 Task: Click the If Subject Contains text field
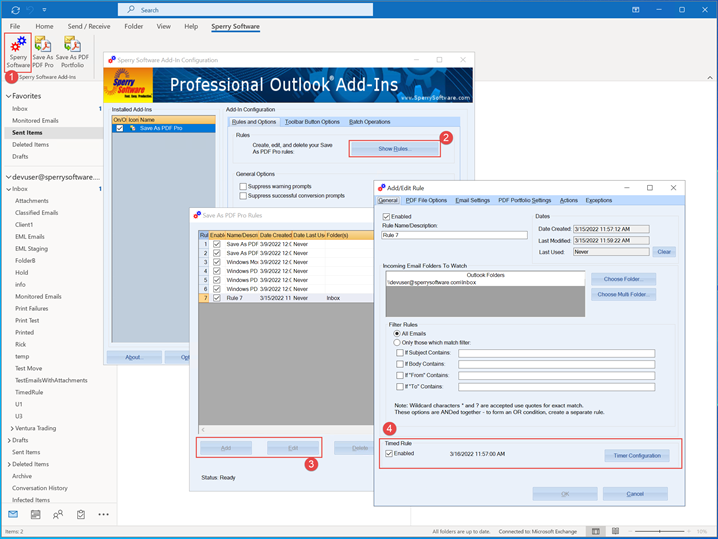(556, 353)
